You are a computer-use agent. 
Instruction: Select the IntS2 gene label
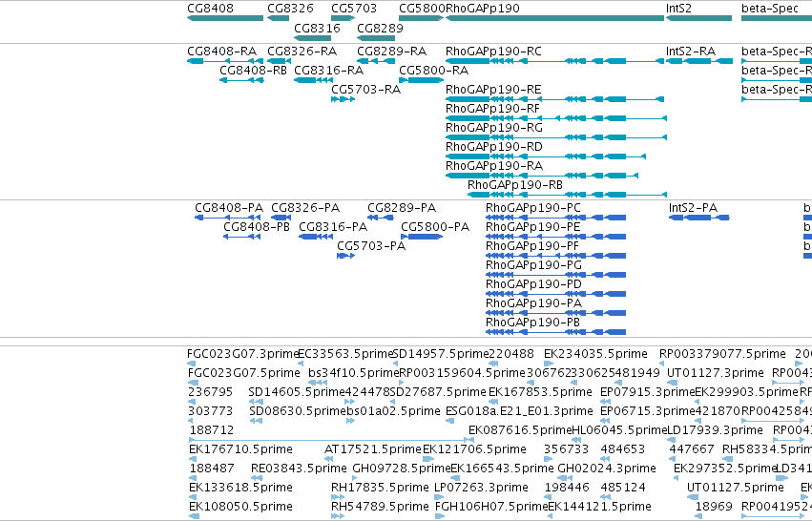(678, 9)
